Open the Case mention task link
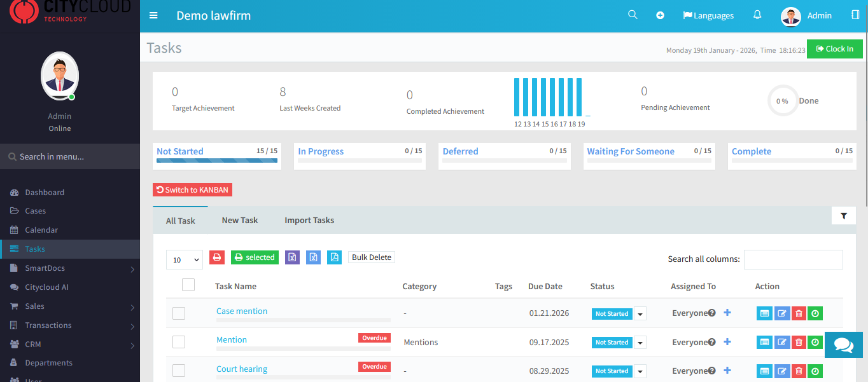Screen dimensions: 868x382 pos(242,311)
